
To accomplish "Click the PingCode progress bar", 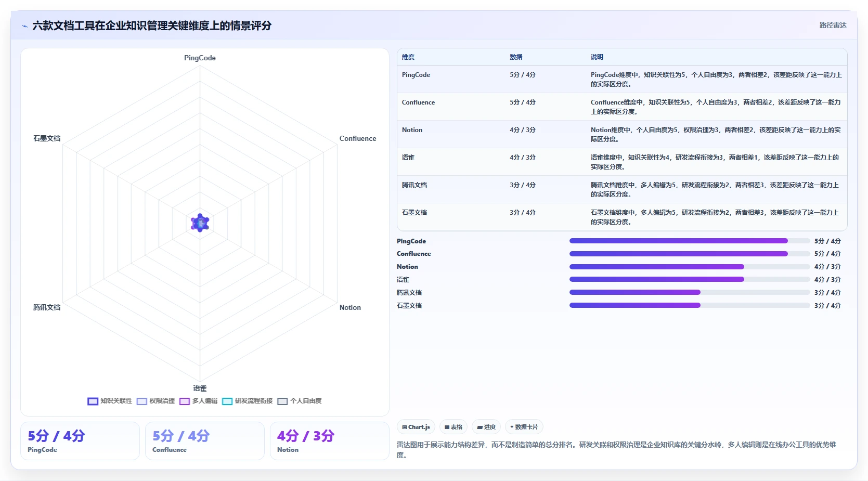I will point(690,241).
